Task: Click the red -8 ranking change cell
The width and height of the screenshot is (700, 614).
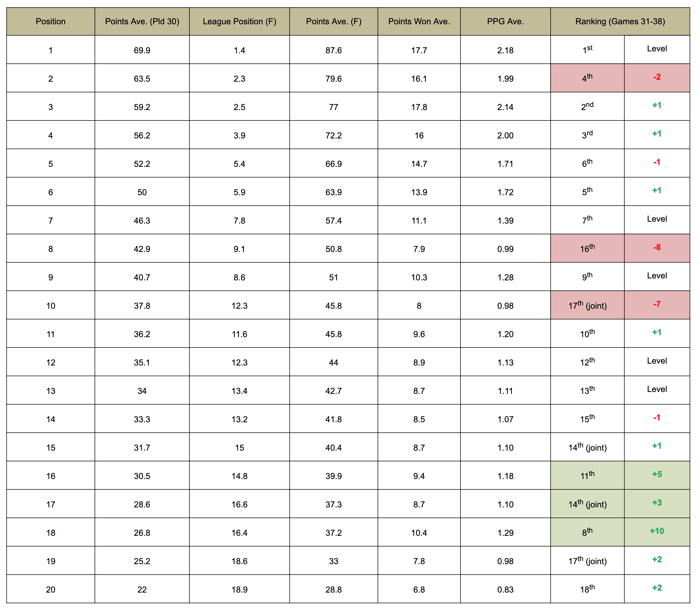Action: pyautogui.click(x=657, y=249)
